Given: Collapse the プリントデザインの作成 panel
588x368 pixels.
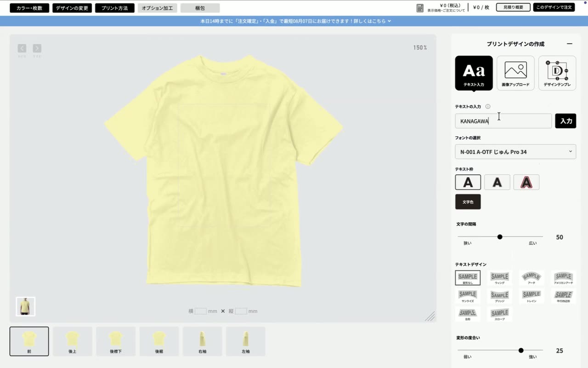Looking at the screenshot, I should (570, 44).
